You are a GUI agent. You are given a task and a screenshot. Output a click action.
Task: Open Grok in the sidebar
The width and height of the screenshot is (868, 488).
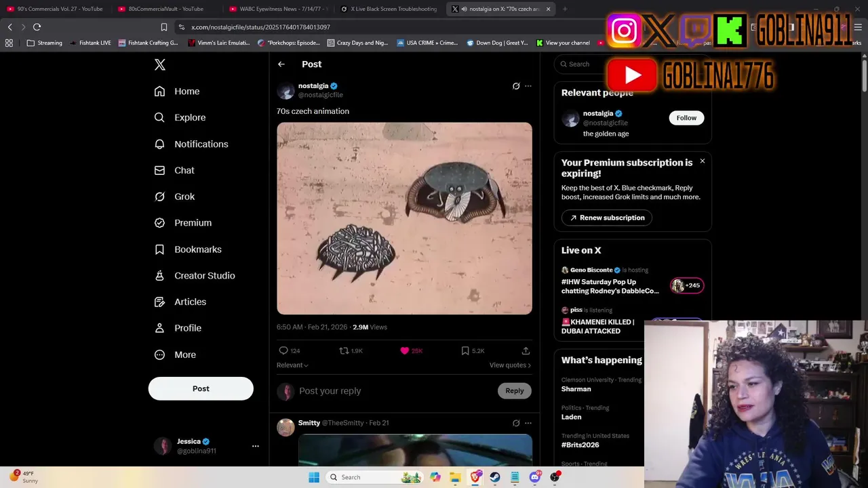174,197
